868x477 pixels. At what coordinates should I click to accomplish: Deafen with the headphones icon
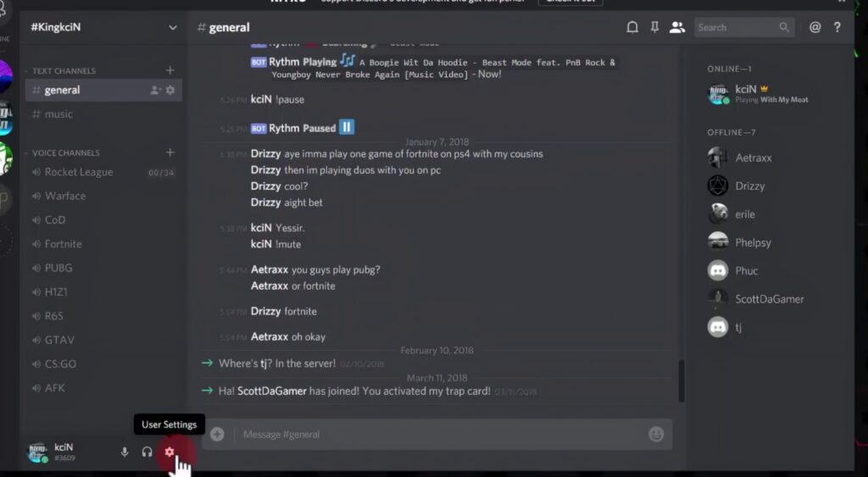pos(147,452)
